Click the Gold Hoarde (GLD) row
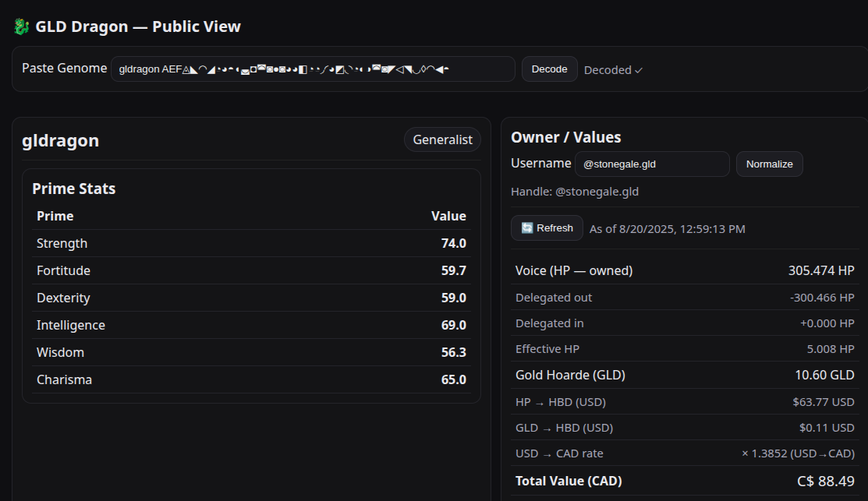The height and width of the screenshot is (501, 868). (685, 375)
